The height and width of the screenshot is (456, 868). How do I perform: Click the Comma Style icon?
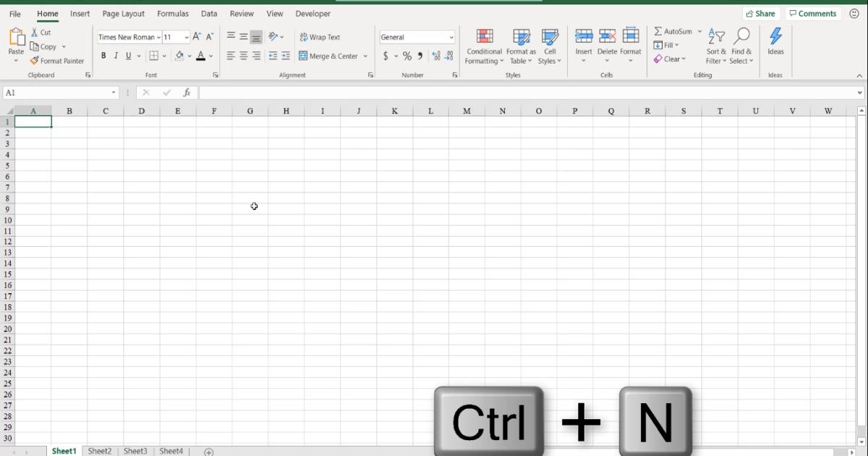pos(420,56)
